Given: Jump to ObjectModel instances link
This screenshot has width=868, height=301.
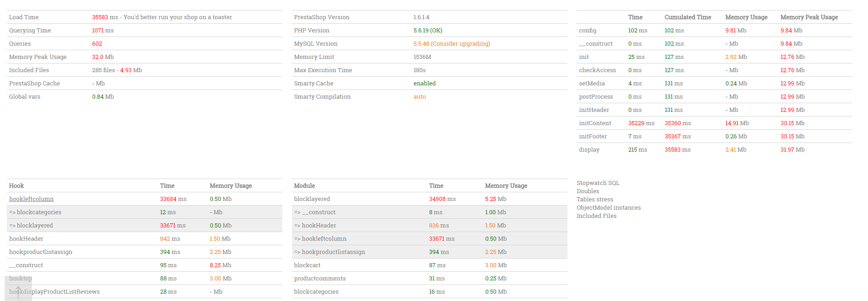Looking at the screenshot, I should tap(608, 208).
